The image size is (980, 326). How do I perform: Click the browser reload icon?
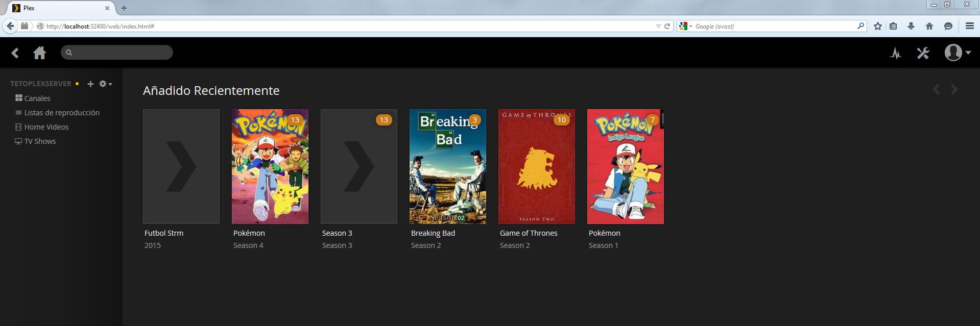click(667, 26)
